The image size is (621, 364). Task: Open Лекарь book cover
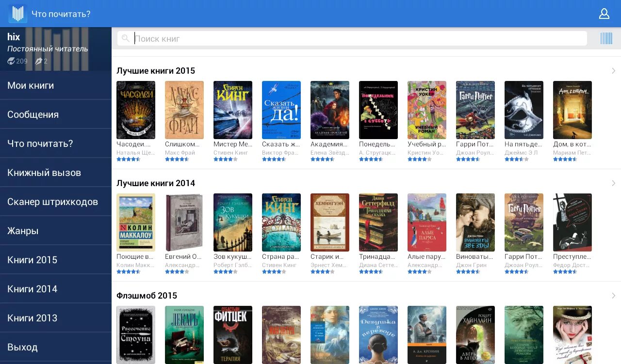click(184, 335)
